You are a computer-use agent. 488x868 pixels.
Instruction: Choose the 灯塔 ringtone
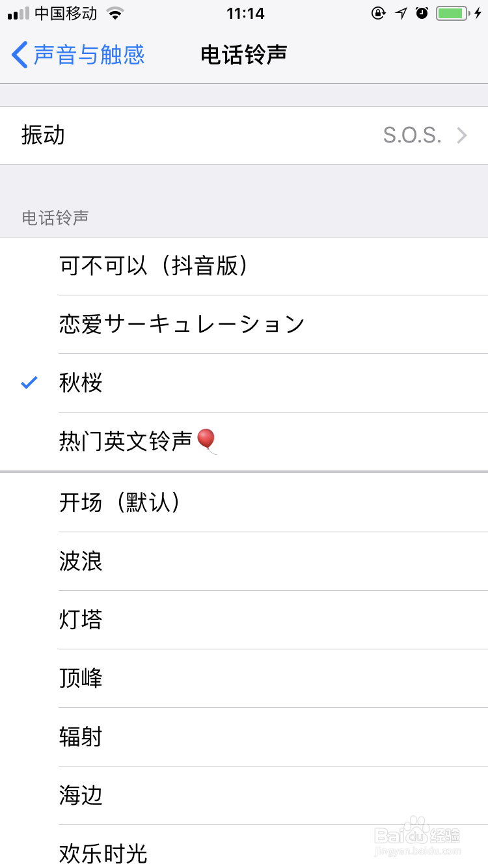(80, 619)
